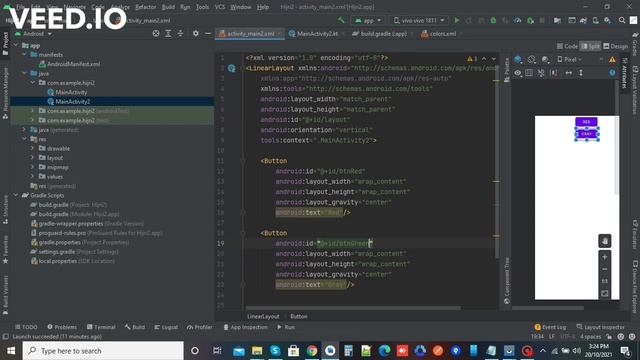
Task: Click the Type here to search box
Action: [x=103, y=351]
